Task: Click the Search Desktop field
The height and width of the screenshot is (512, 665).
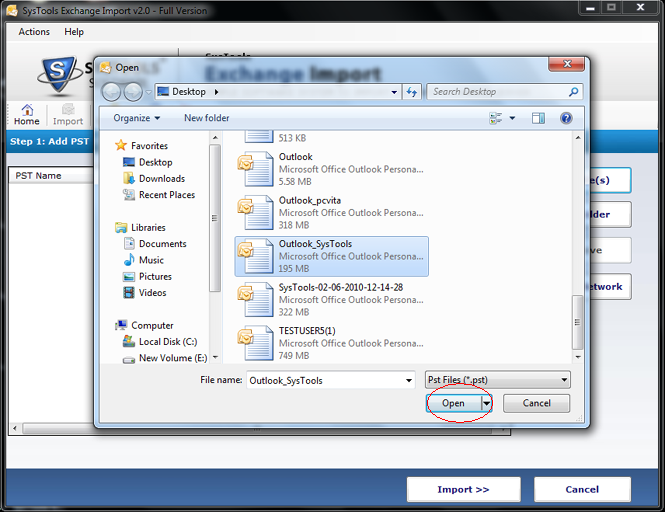Action: [504, 92]
